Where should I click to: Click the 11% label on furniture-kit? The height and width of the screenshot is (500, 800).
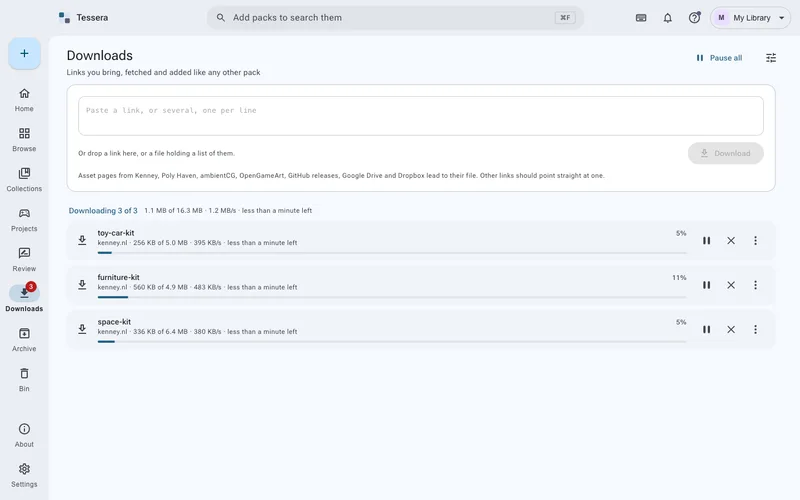pos(679,278)
